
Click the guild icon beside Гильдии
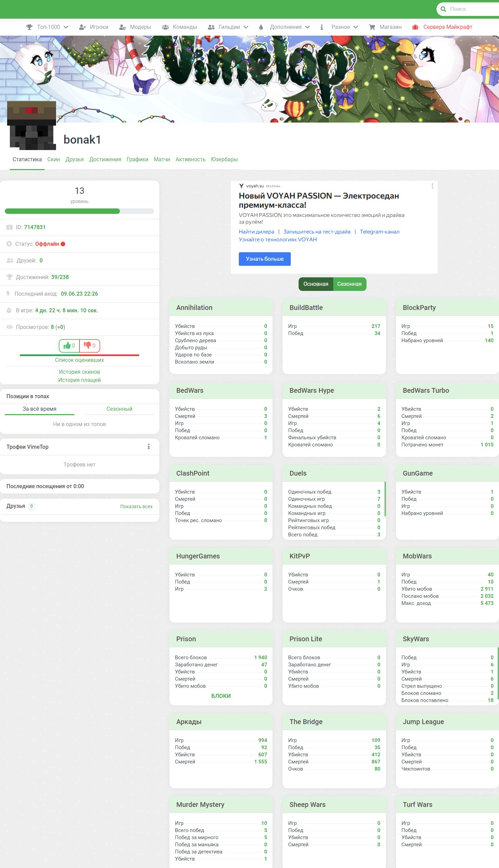click(211, 27)
